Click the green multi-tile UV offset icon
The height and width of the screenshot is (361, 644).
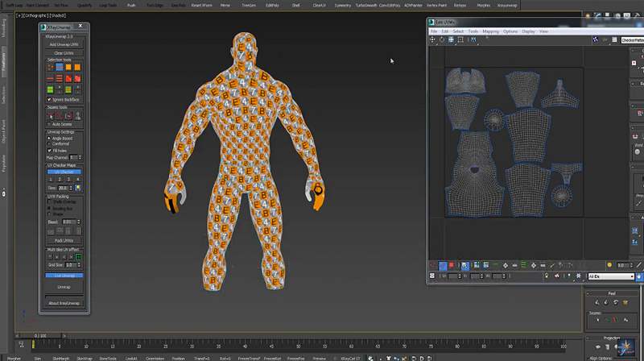tap(79, 256)
